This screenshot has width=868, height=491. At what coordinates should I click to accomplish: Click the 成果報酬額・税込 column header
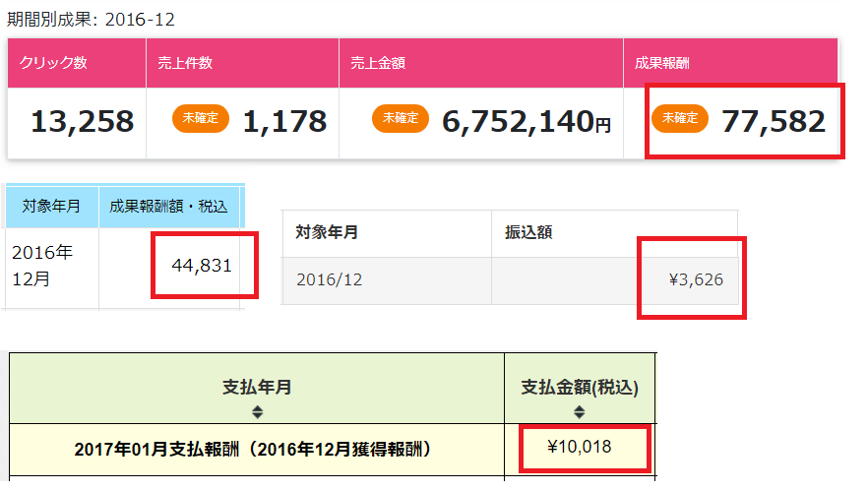point(168,207)
